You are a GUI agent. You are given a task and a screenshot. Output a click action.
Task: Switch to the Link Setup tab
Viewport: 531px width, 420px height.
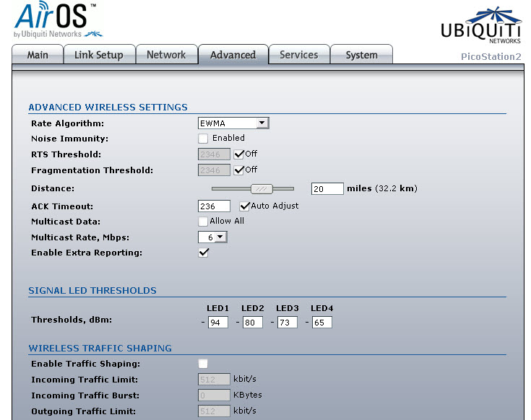(99, 54)
